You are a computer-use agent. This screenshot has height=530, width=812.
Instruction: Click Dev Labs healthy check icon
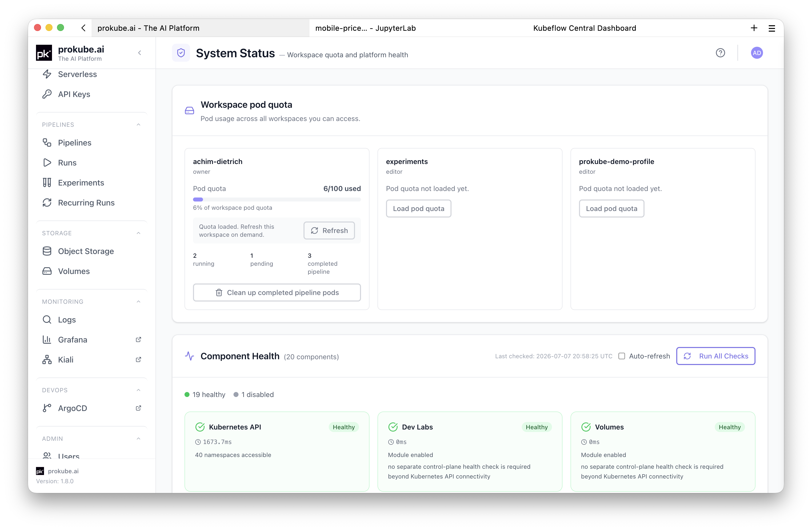click(393, 427)
